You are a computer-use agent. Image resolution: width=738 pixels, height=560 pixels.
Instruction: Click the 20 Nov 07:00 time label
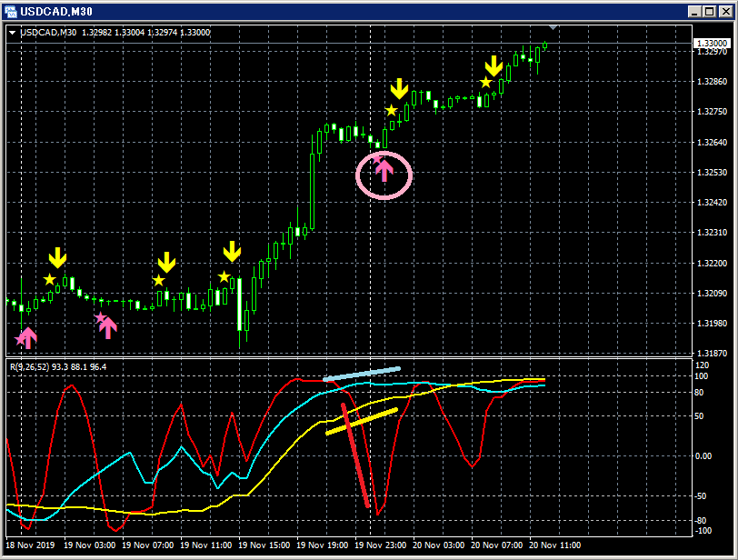496,545
